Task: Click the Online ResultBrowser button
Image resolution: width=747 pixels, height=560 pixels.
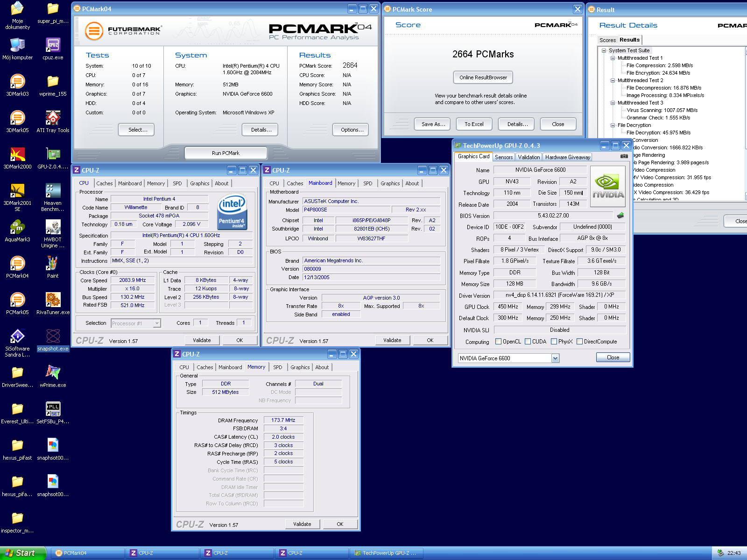Action: pos(483,77)
